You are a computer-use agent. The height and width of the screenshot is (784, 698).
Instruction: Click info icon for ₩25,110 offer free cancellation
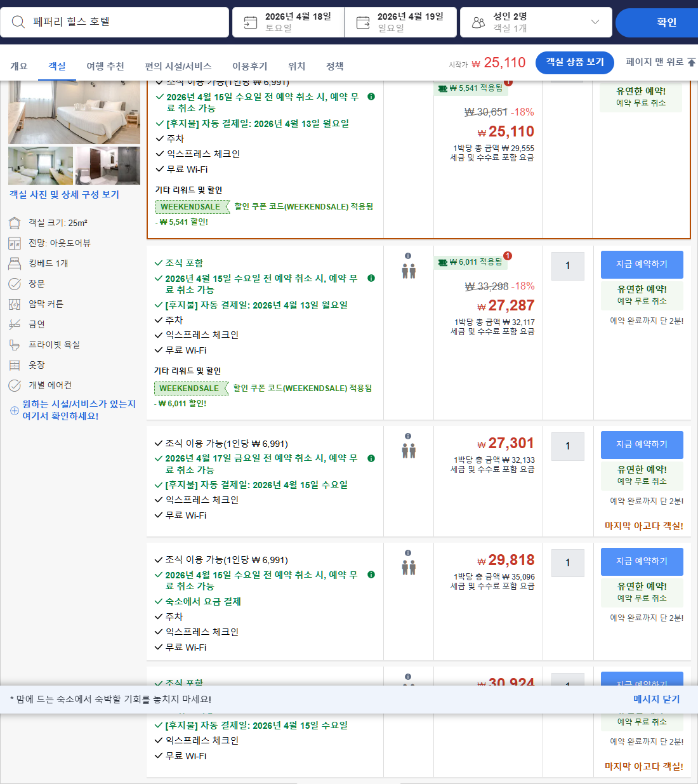pos(371,96)
